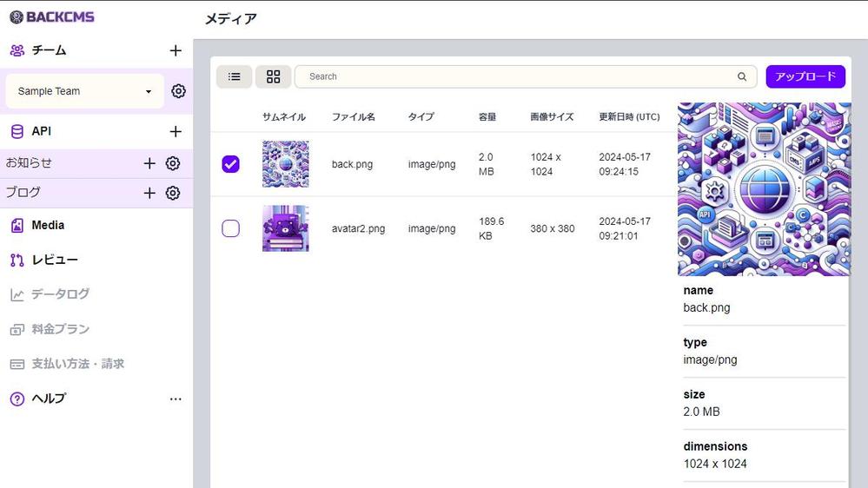Click the サムネイル column header
The image size is (868, 488).
click(284, 116)
